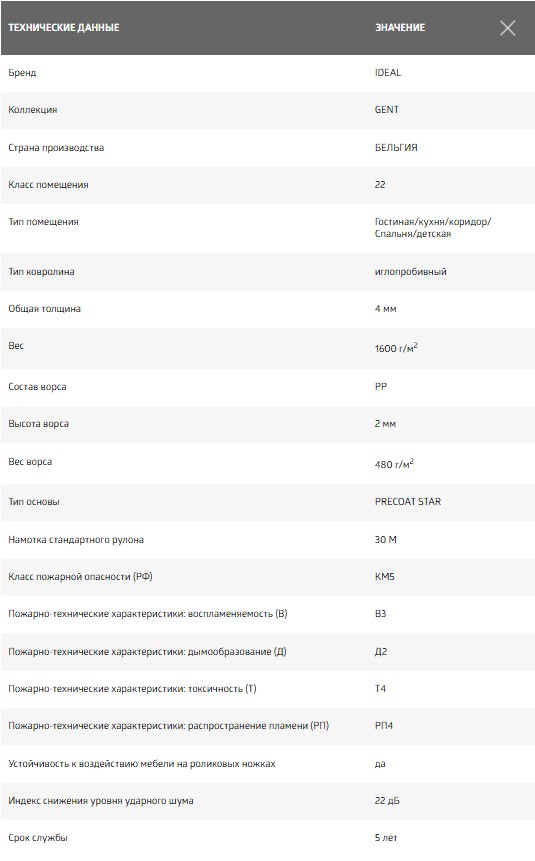Click the иглопробивный carpet type value

[x=410, y=272]
